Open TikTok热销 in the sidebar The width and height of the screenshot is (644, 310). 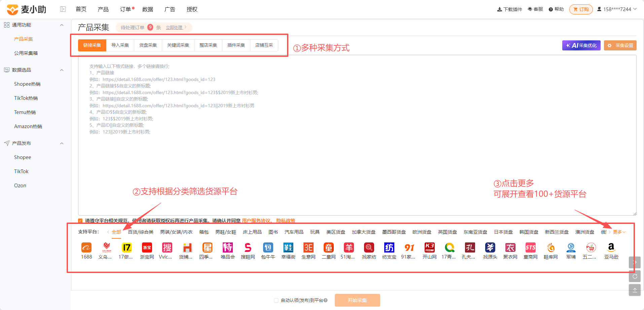click(26, 98)
